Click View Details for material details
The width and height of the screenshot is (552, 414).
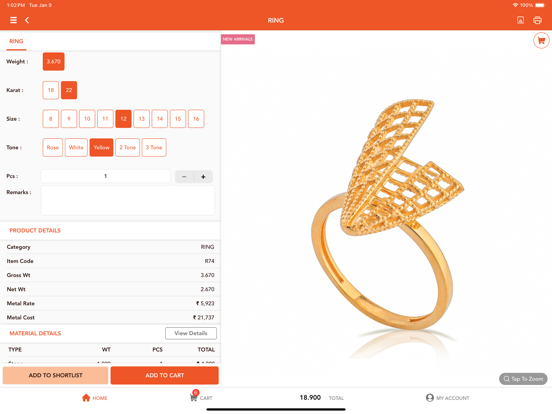pos(191,333)
